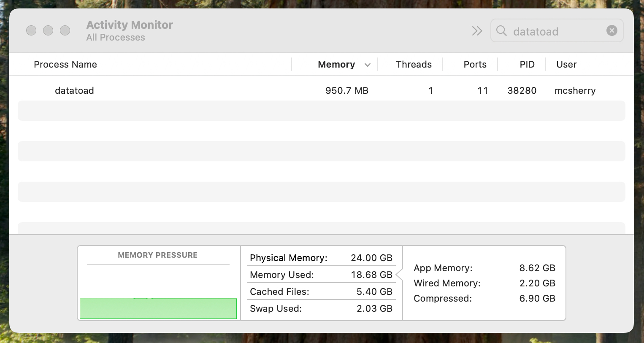644x343 pixels.
Task: Click the magnifying glass search icon
Action: tap(501, 31)
